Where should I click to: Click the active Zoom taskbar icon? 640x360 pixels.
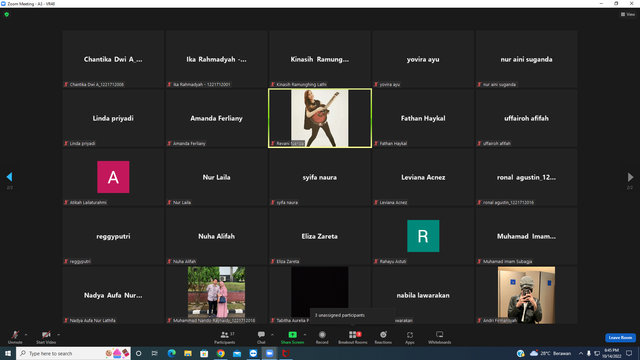pyautogui.click(x=269, y=353)
